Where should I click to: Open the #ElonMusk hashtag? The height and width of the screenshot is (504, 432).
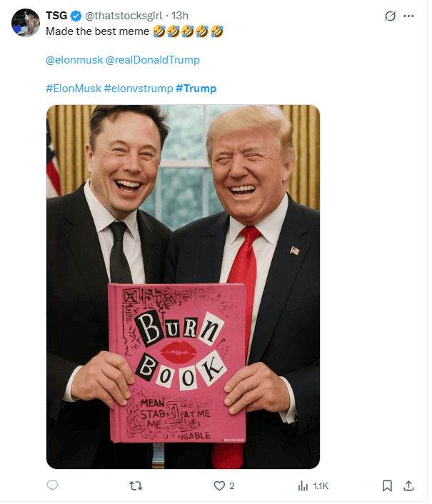tap(74, 89)
